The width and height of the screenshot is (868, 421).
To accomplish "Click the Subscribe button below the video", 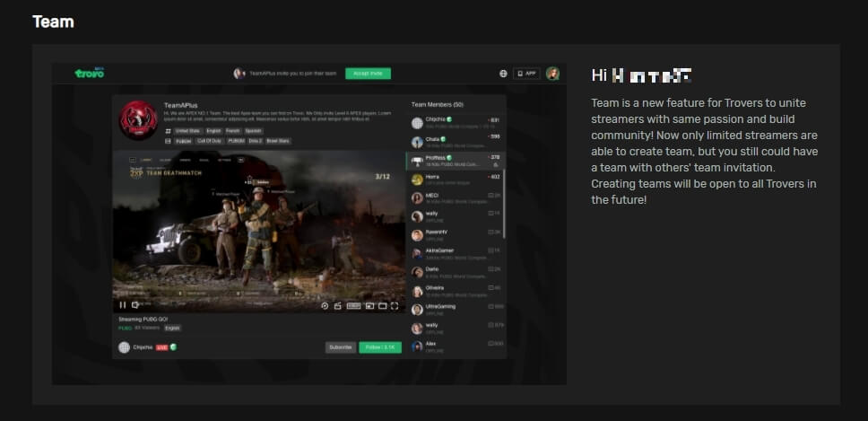I will [x=340, y=347].
